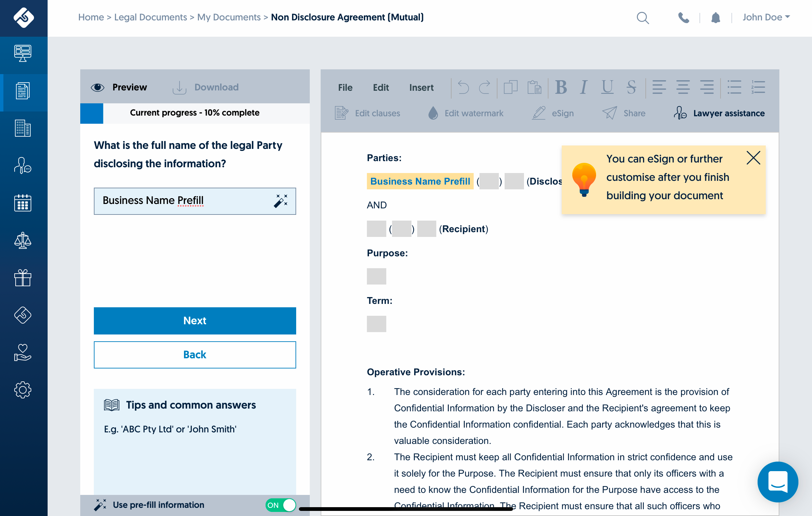This screenshot has width=812, height=516.
Task: Open notifications bell
Action: [716, 18]
